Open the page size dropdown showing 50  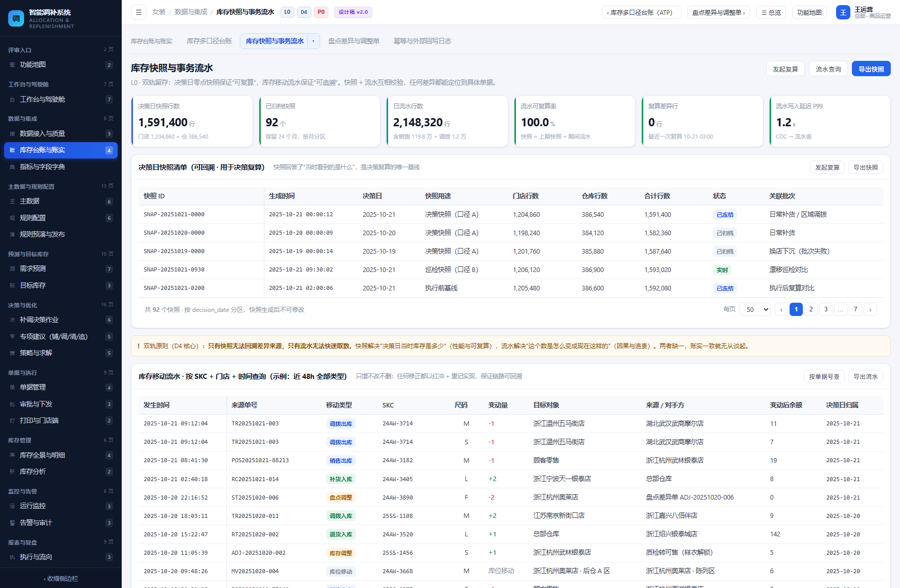pos(755,309)
